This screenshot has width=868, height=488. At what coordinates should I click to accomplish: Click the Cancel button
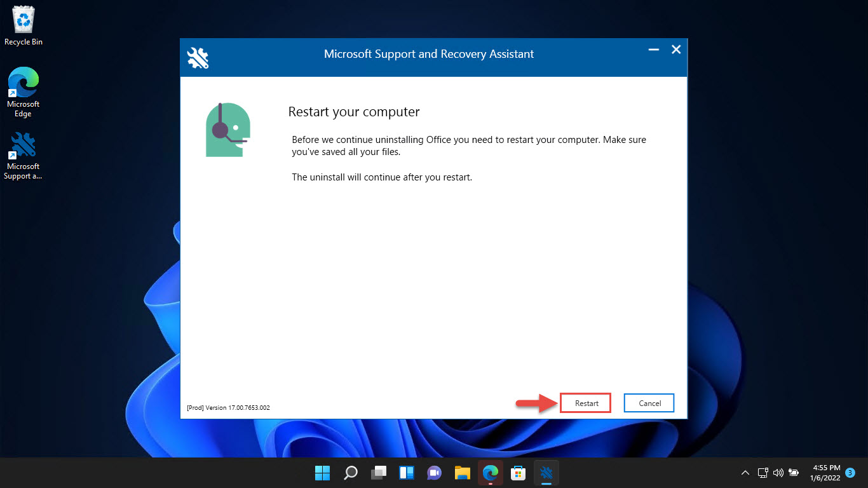649,403
